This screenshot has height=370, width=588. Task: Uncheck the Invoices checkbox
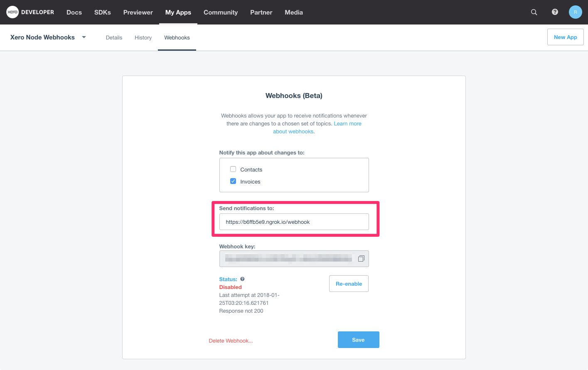click(x=233, y=181)
